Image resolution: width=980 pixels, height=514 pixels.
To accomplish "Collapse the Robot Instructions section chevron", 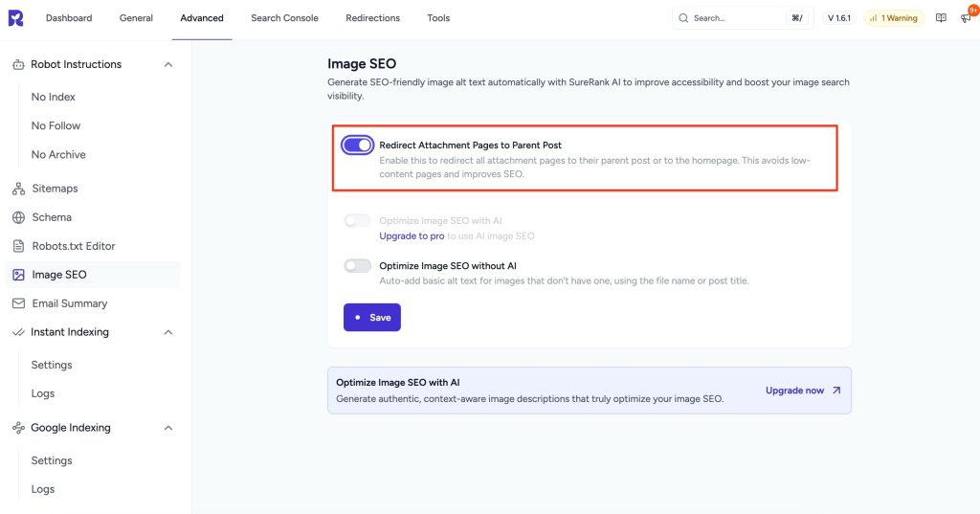I will tap(168, 64).
